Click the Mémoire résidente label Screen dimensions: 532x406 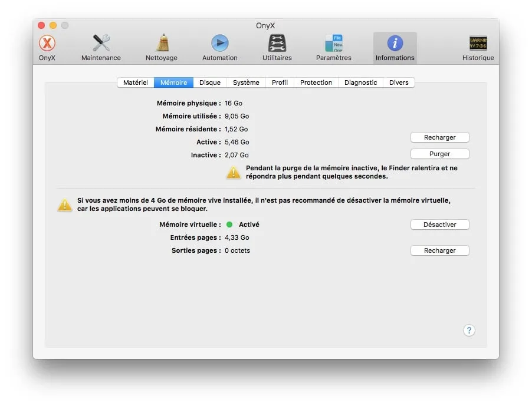[x=188, y=129]
